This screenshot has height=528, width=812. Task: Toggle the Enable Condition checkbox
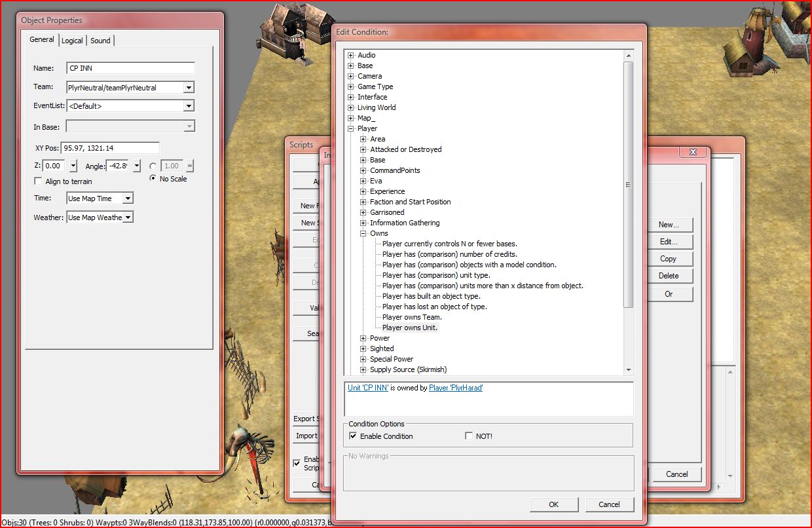[354, 436]
